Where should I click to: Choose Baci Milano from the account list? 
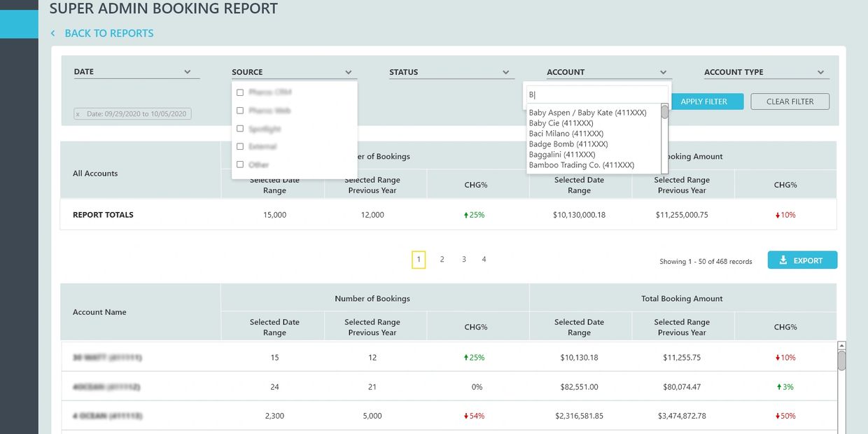pos(566,134)
